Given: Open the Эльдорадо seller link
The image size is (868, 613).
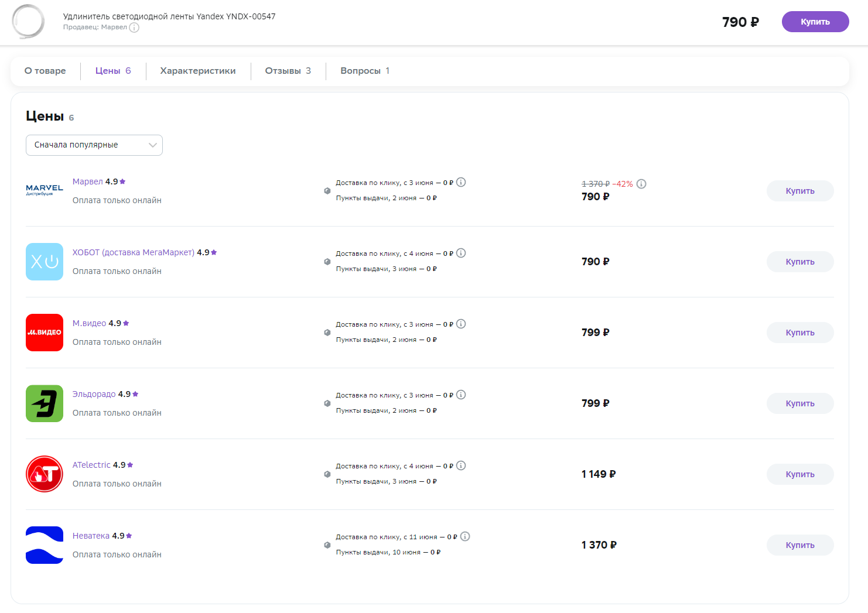Looking at the screenshot, I should click(94, 394).
